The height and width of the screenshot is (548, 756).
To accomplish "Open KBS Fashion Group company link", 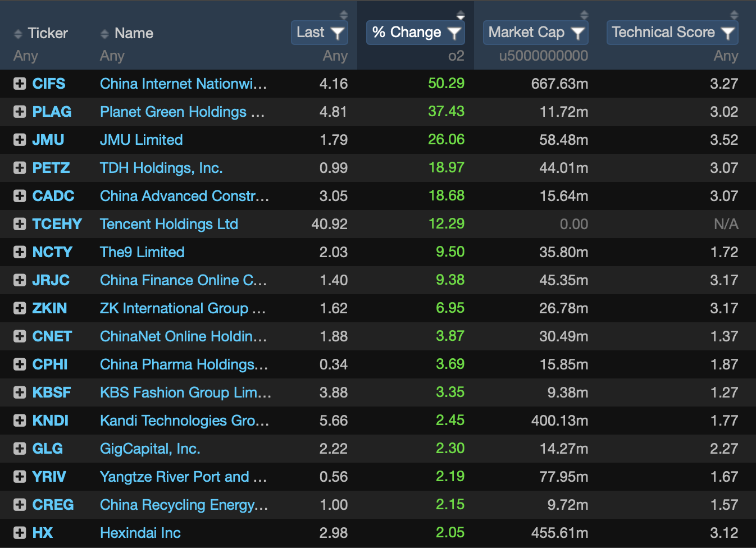I will (x=186, y=392).
